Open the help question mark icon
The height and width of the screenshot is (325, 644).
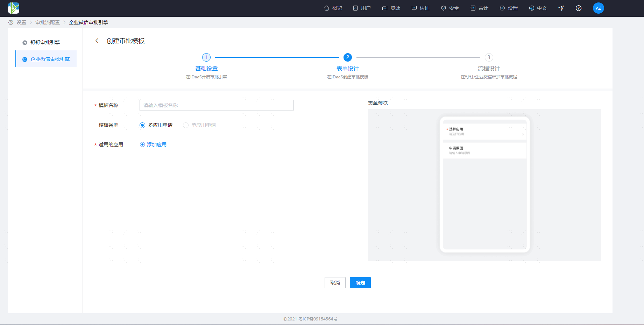pos(579,8)
